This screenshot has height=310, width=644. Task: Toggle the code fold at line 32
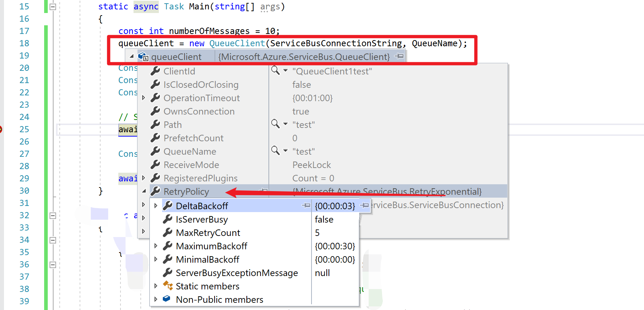53,216
